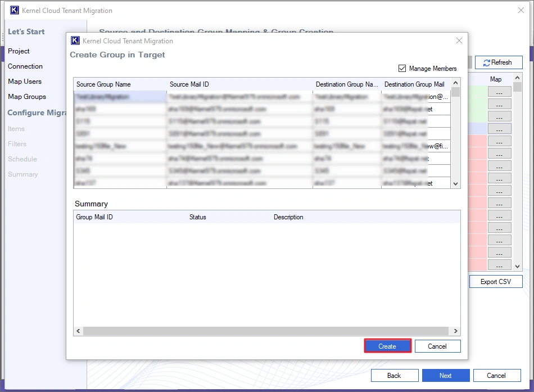Go to Map Users step in sidebar
The height and width of the screenshot is (392, 534).
tap(25, 82)
